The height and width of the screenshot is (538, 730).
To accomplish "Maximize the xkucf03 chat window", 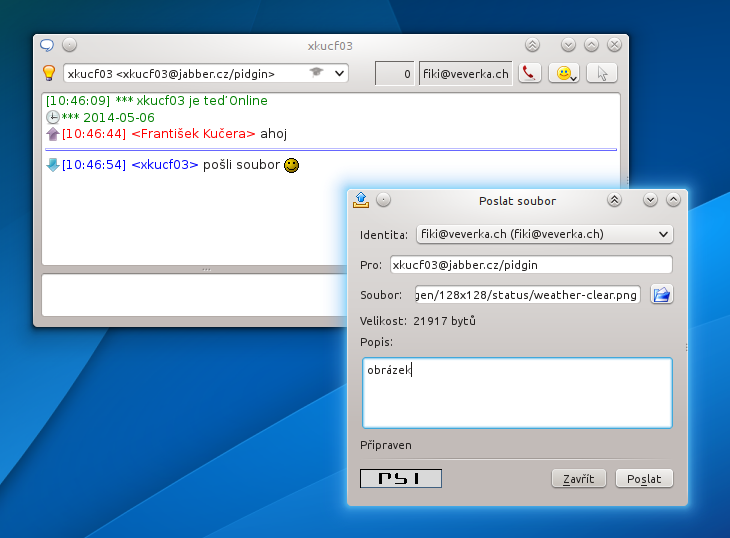I will point(591,45).
